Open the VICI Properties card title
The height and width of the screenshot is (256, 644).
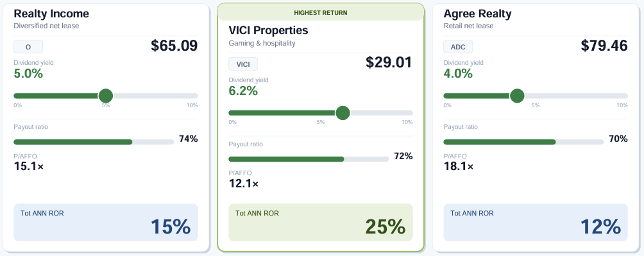coord(268,30)
